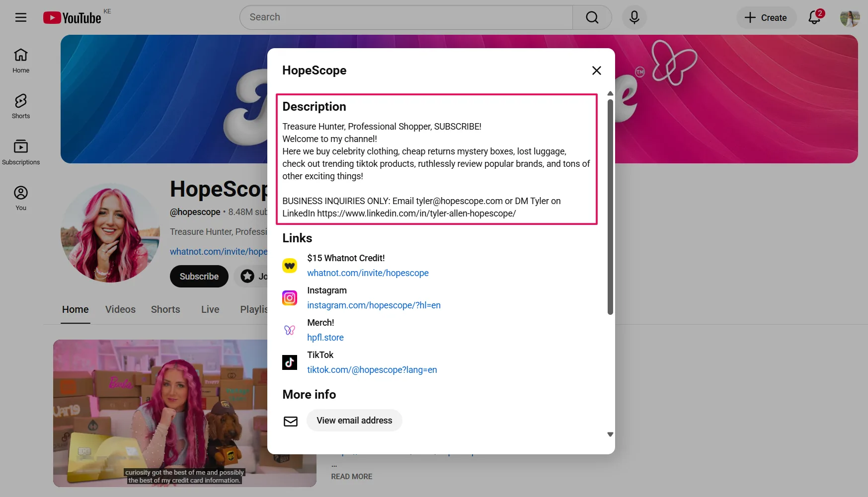Go to the YouTube logo home

click(x=73, y=18)
